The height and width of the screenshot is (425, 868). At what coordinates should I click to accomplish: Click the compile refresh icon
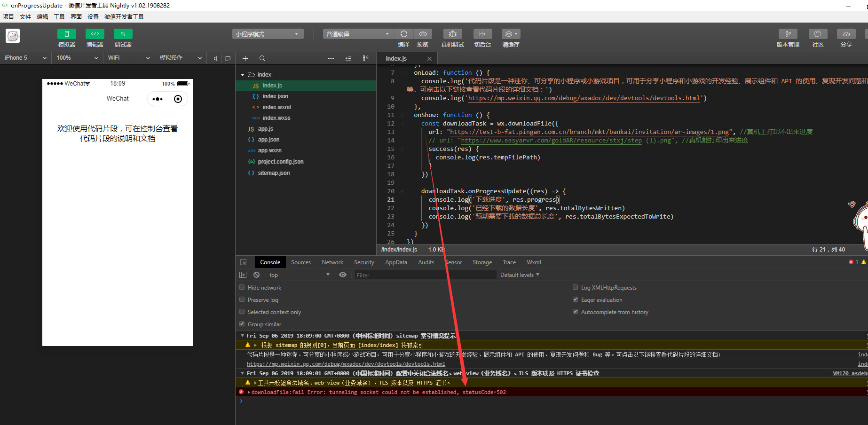404,34
